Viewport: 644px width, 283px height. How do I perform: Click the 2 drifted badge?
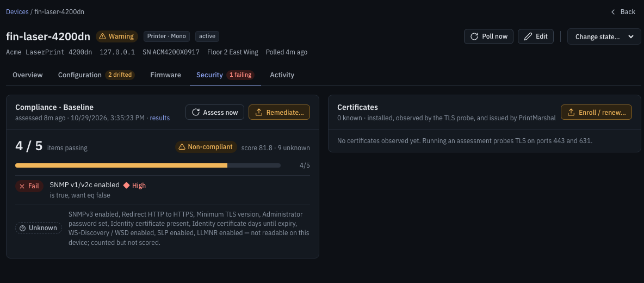[x=120, y=75]
